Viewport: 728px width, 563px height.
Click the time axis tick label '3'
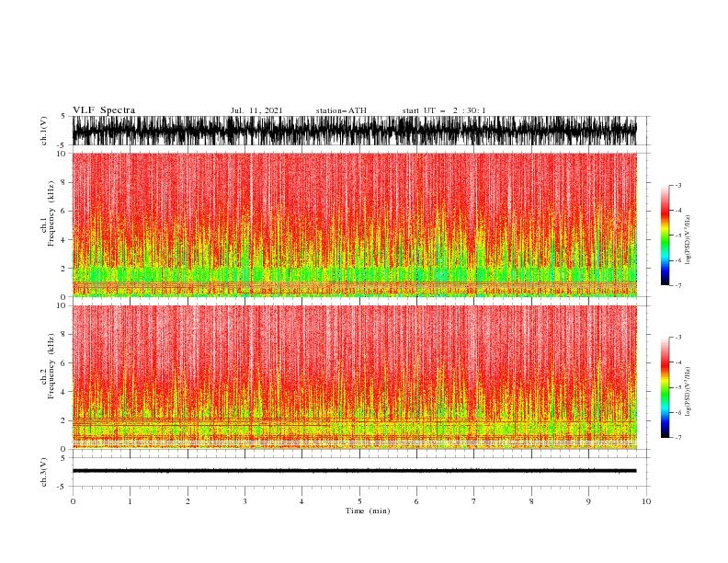point(245,501)
